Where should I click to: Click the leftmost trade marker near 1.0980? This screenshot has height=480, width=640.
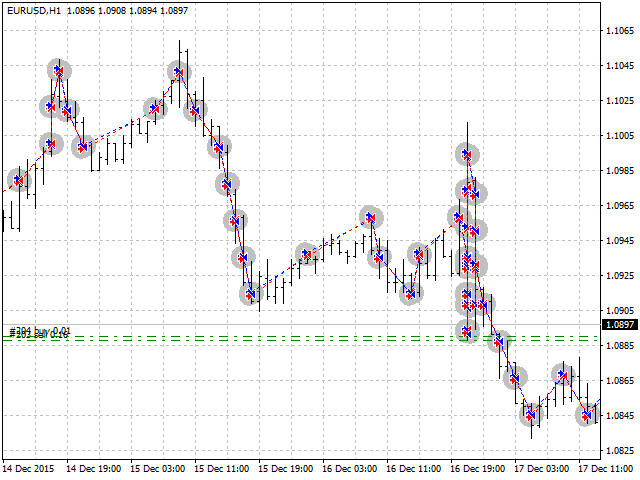pos(19,180)
